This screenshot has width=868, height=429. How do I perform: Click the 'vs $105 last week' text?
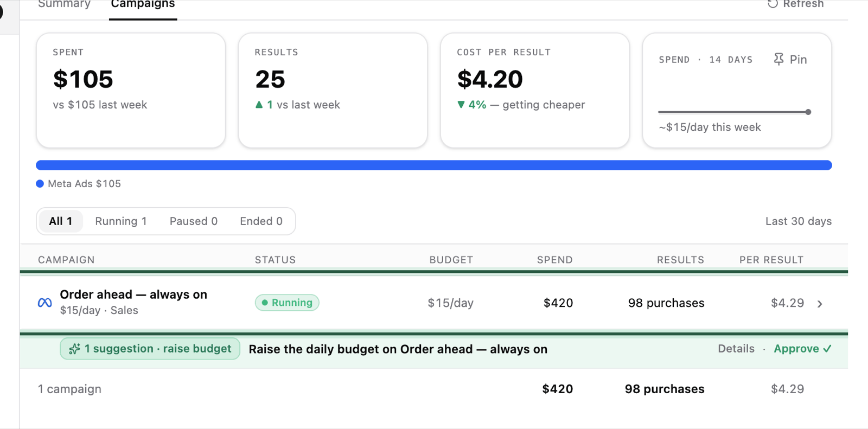click(100, 105)
